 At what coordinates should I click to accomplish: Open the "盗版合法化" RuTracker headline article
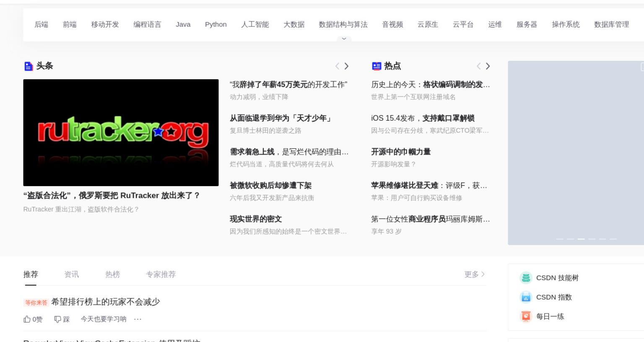112,195
